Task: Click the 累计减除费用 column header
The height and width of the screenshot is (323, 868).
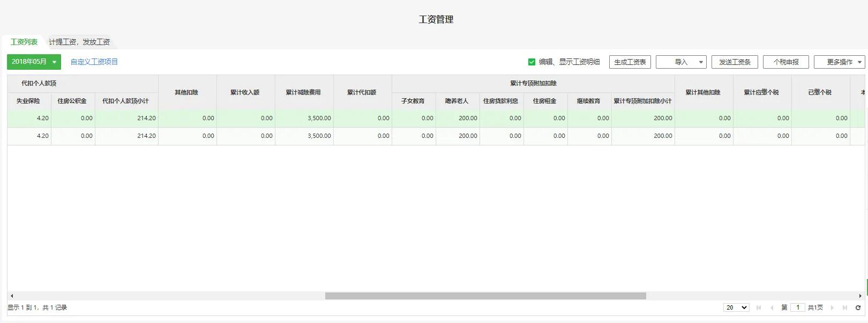Action: coord(304,92)
